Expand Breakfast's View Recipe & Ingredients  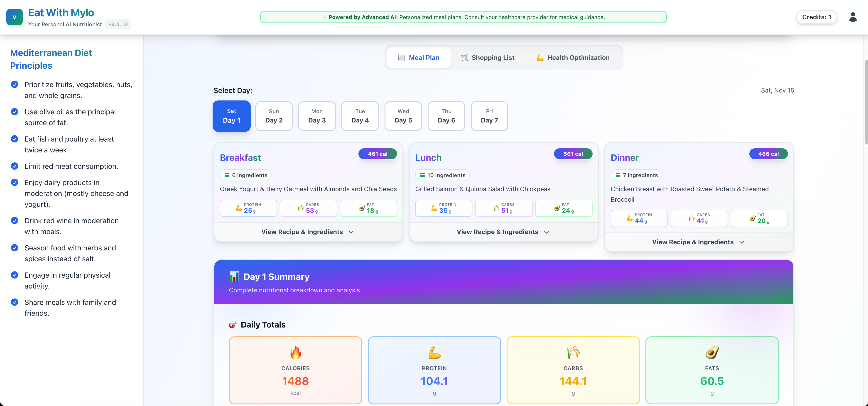307,232
